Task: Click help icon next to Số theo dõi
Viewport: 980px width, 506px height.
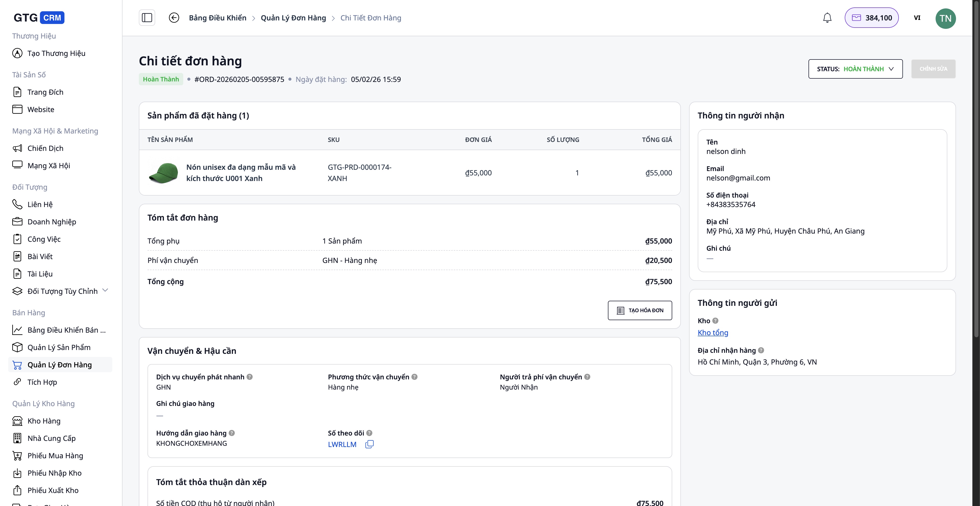Action: pyautogui.click(x=369, y=433)
